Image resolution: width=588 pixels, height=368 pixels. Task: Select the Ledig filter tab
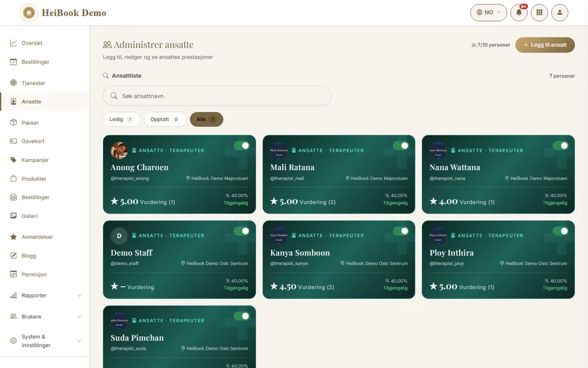[x=122, y=119]
